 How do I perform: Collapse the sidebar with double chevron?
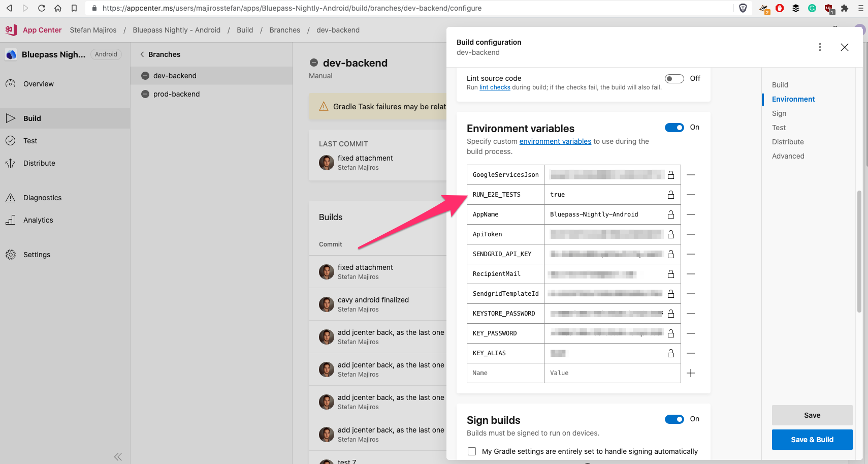point(118,457)
